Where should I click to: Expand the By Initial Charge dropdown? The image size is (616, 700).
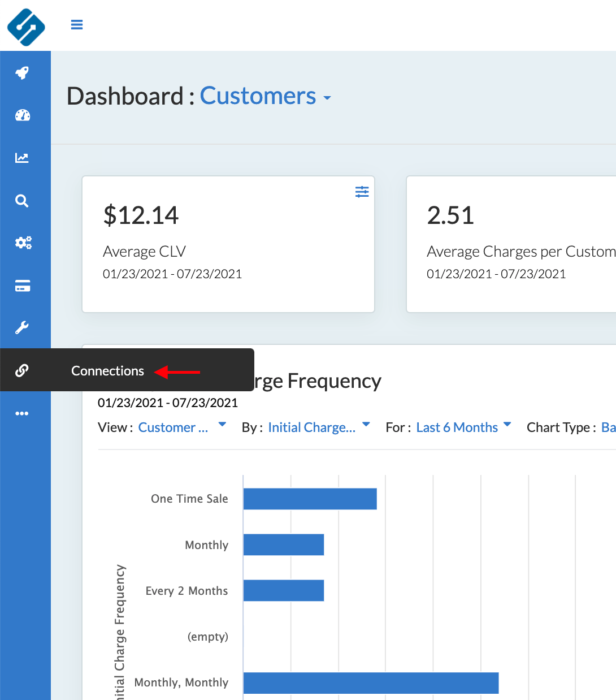pos(319,427)
